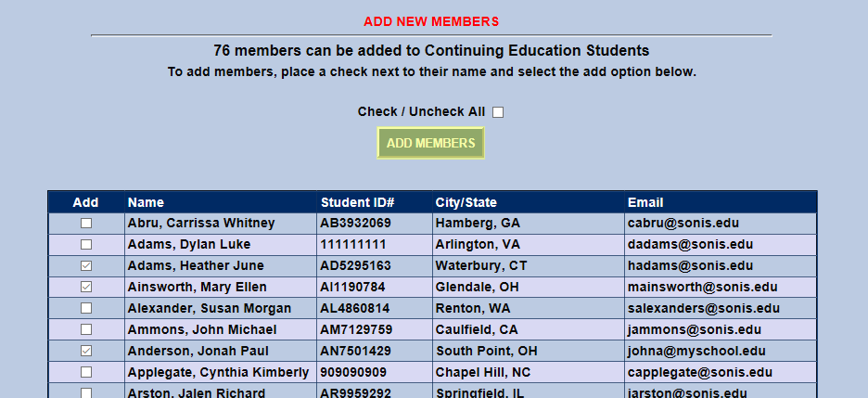Click the Name column header

click(x=146, y=202)
